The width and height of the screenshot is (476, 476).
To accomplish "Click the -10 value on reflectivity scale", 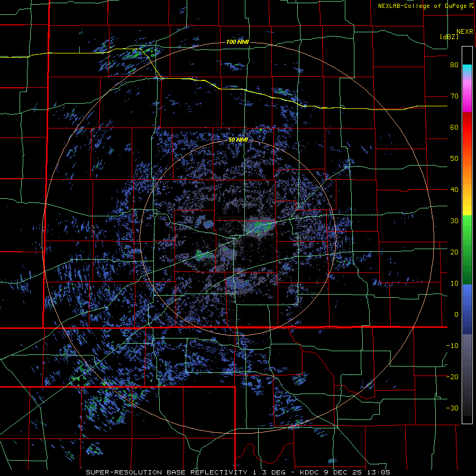I will pyautogui.click(x=452, y=346).
